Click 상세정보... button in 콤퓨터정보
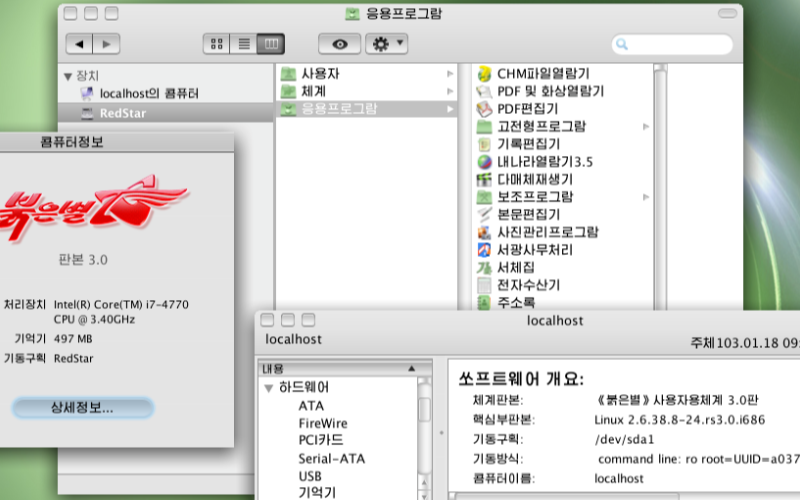800x500 pixels. click(x=83, y=408)
